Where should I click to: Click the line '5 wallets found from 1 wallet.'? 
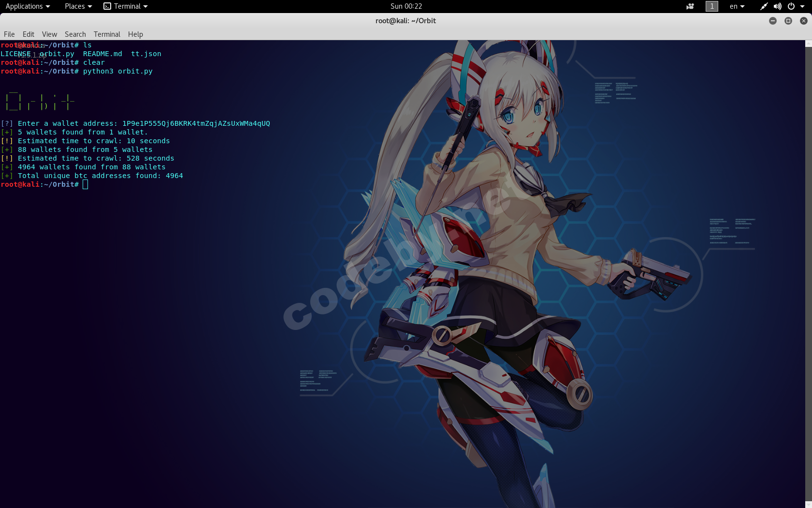83,132
